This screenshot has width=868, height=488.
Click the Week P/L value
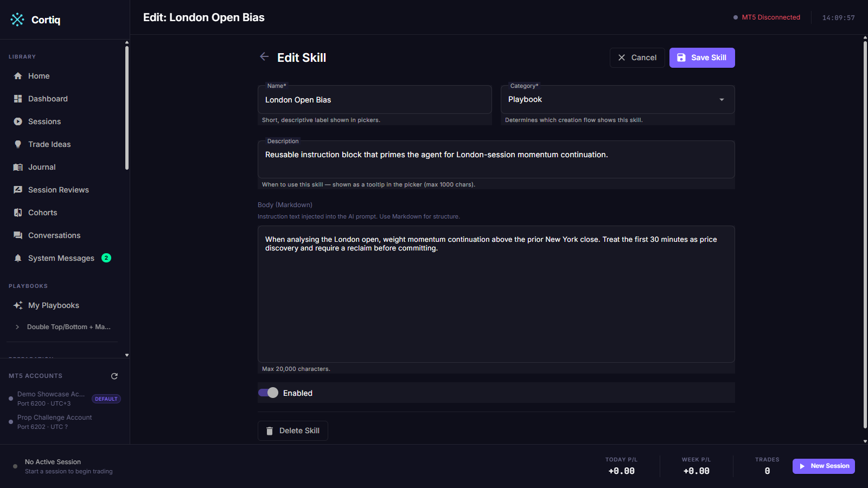(696, 471)
